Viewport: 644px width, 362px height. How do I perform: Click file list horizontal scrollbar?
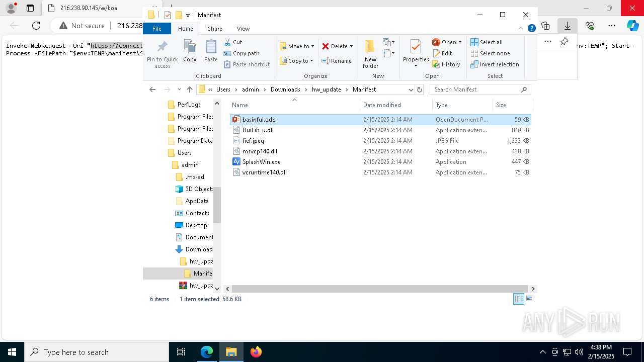click(380, 289)
